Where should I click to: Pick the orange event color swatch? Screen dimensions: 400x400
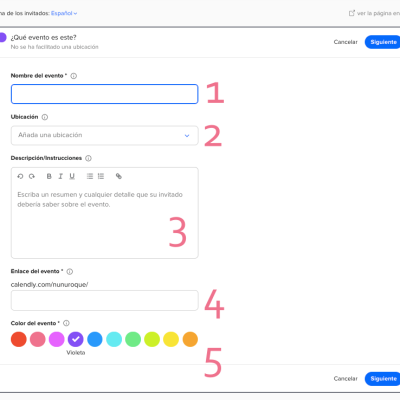coord(190,339)
